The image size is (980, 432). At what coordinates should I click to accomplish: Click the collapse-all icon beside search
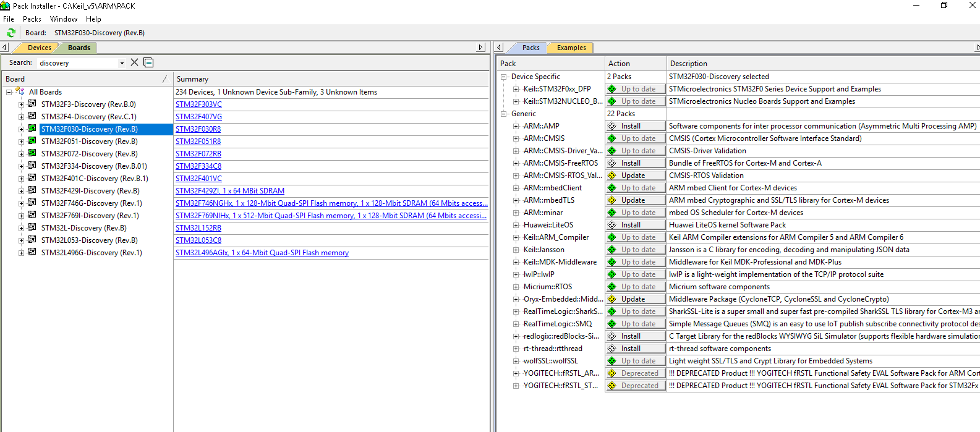click(148, 62)
